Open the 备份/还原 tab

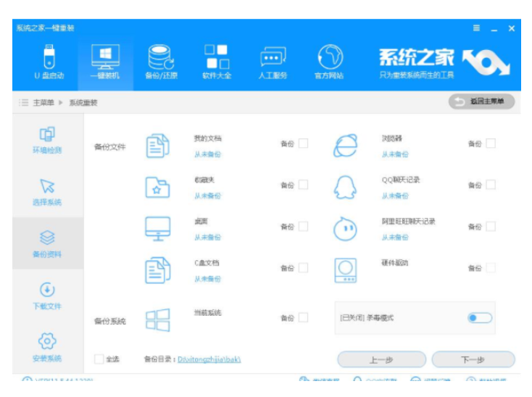tap(161, 62)
